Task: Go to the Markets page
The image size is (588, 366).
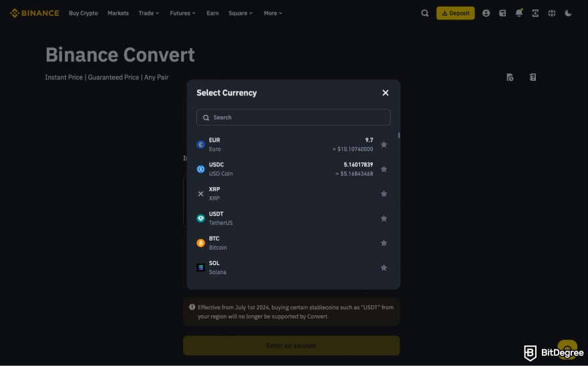Action: click(x=118, y=13)
